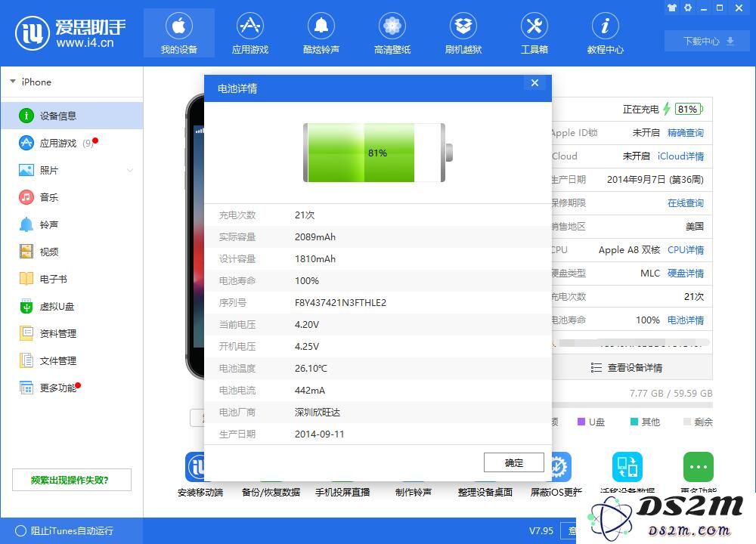Click the 1810mAh design capacity value
Image resolution: width=756 pixels, height=544 pixels.
click(314, 258)
